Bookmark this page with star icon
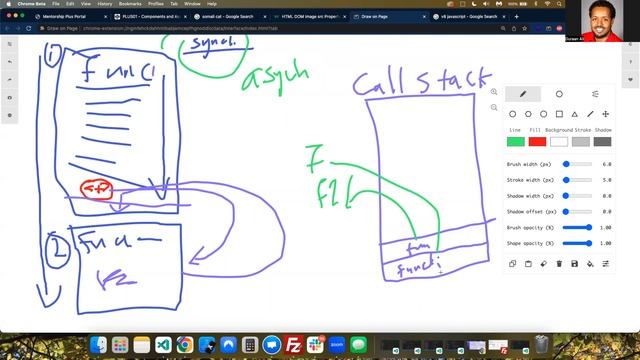 524,29
